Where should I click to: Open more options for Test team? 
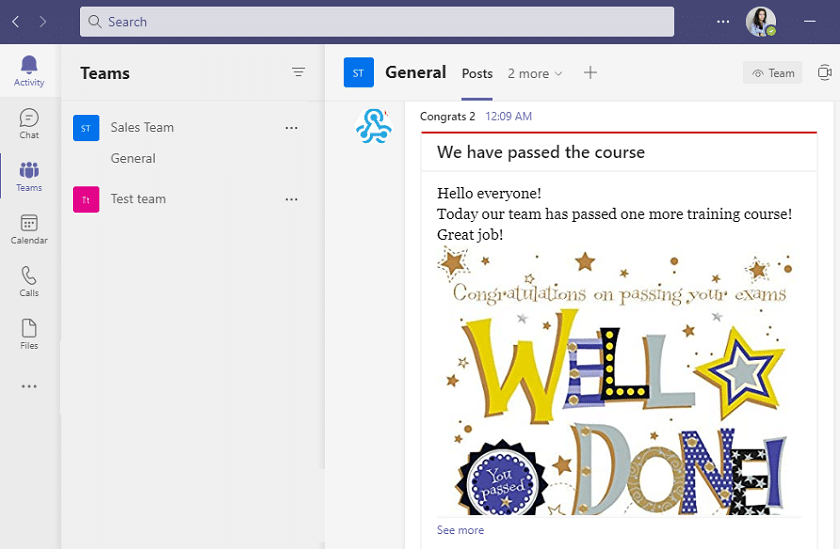click(x=291, y=199)
